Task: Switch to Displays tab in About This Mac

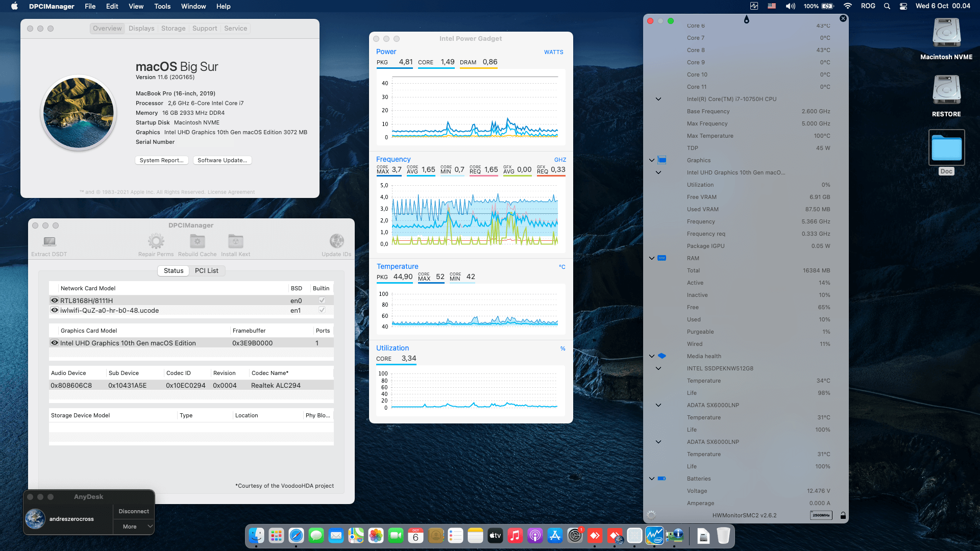Action: (x=141, y=29)
